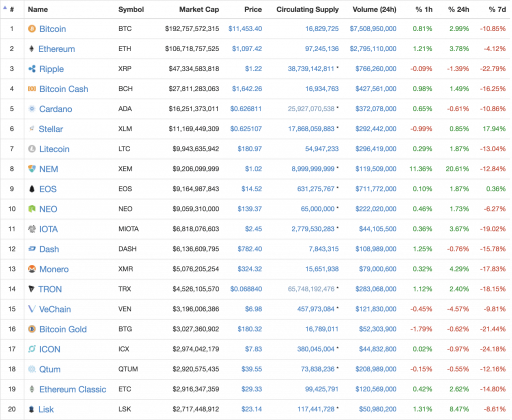Screen dimensions: 512x420
Task: Click Bitcoin's price $11,453.40
Action: tap(245, 28)
